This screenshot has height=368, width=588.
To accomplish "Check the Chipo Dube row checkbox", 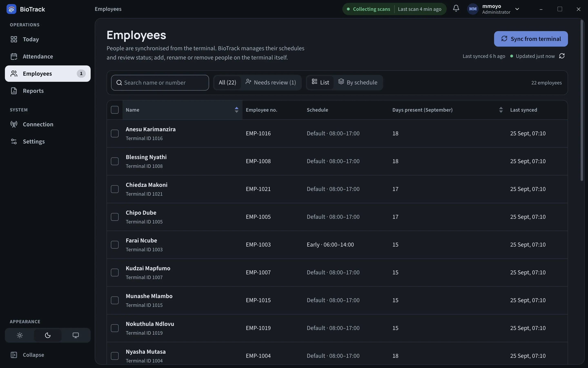I will (x=115, y=217).
